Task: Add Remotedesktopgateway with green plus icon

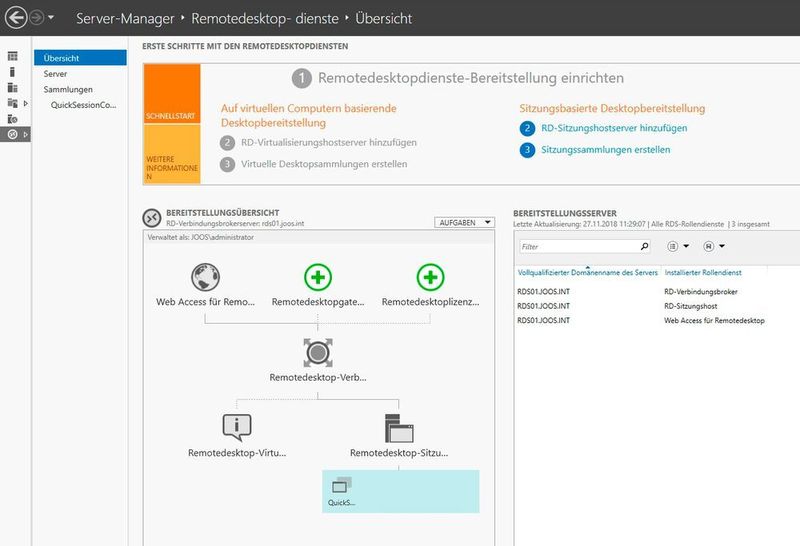Action: [x=318, y=277]
